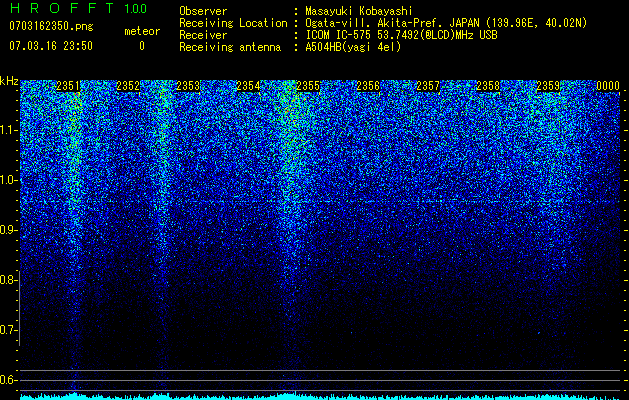Click the kHz axis unit label
The width and height of the screenshot is (629, 400).
[9, 81]
